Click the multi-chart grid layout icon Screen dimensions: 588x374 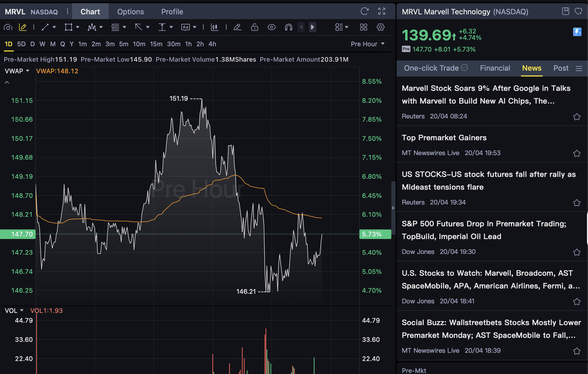[x=363, y=27]
